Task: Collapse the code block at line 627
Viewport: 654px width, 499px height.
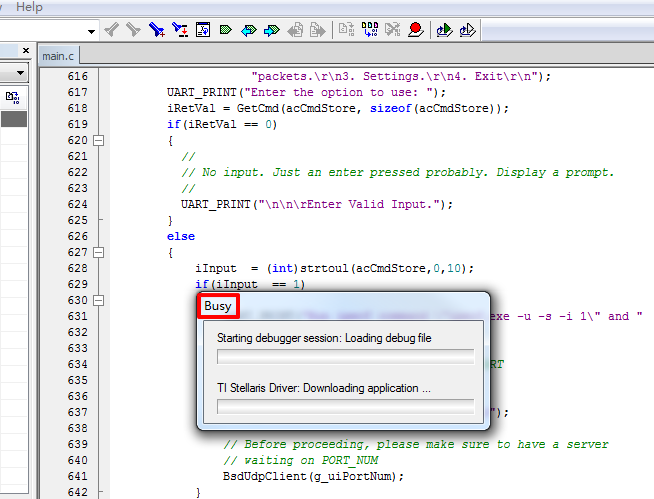Action: (98, 252)
